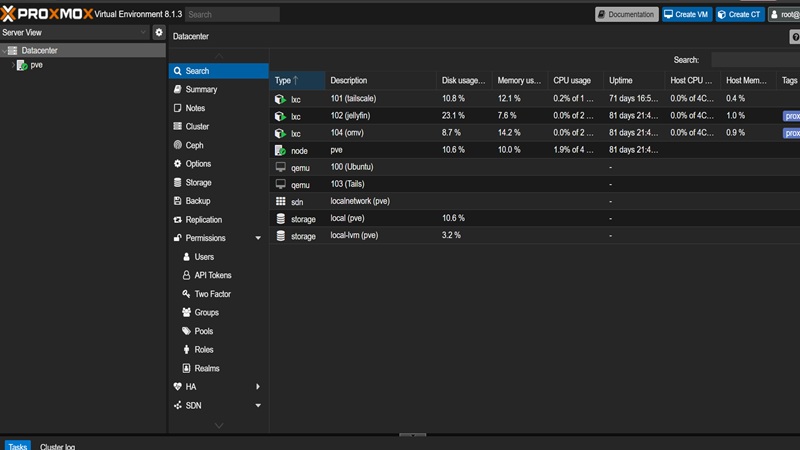
Task: Sort by the Description column header
Action: (380, 81)
